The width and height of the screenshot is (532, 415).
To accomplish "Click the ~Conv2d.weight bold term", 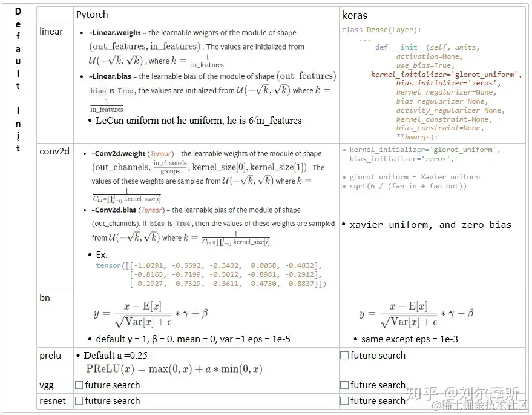I will coord(119,153).
